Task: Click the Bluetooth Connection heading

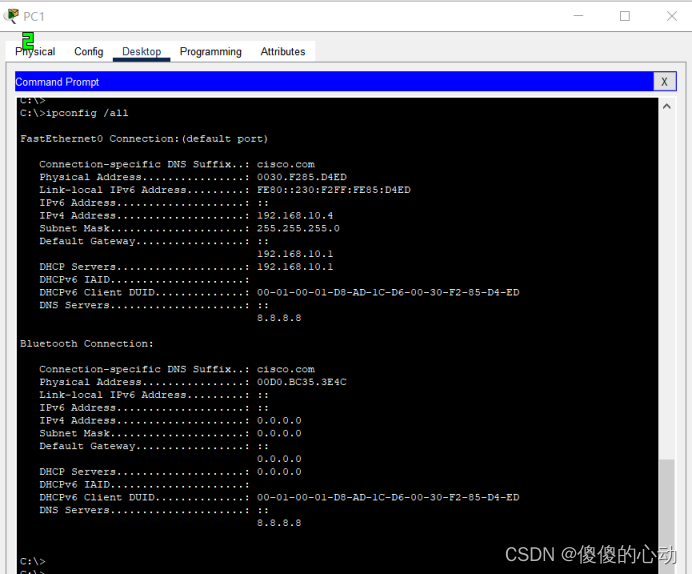Action: tap(86, 344)
